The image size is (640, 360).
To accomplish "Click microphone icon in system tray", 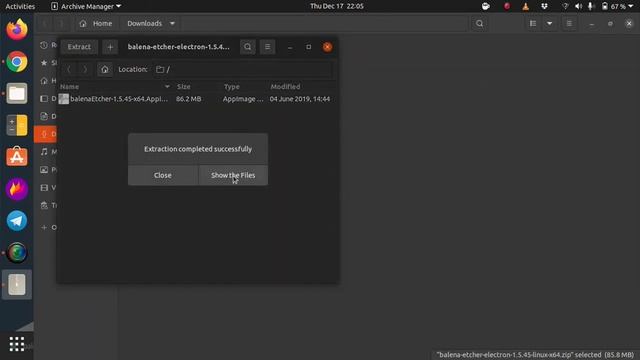I will 590,6.
